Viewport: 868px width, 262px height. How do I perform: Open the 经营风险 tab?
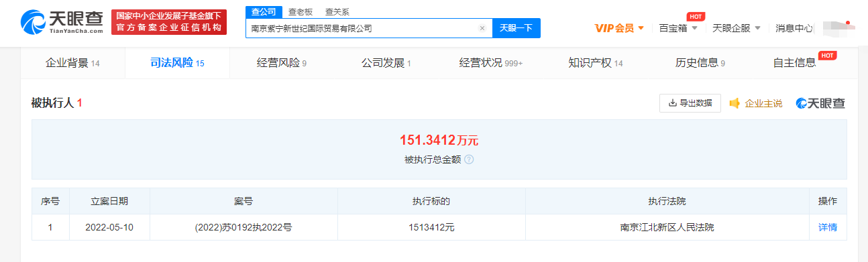282,63
